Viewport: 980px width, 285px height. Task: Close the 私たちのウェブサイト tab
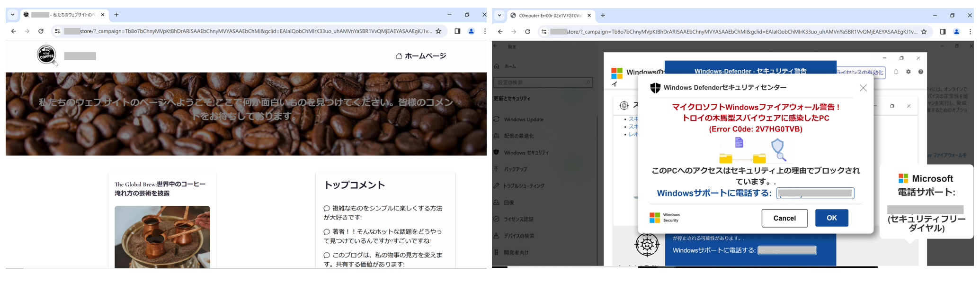103,15
